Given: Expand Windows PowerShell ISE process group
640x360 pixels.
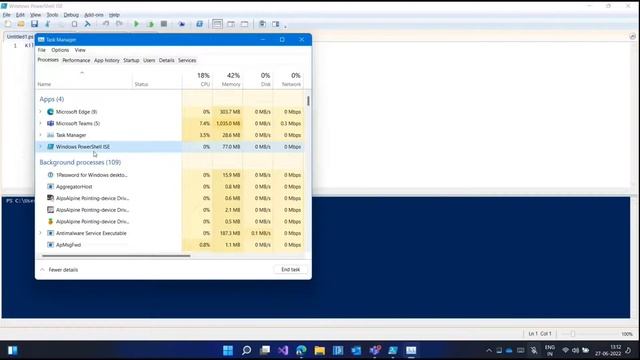Looking at the screenshot, I should pyautogui.click(x=40, y=147).
